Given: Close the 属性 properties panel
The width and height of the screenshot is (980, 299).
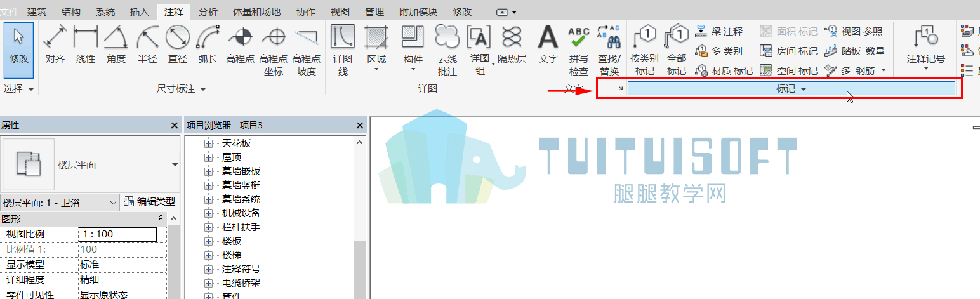Looking at the screenshot, I should pyautogui.click(x=174, y=125).
